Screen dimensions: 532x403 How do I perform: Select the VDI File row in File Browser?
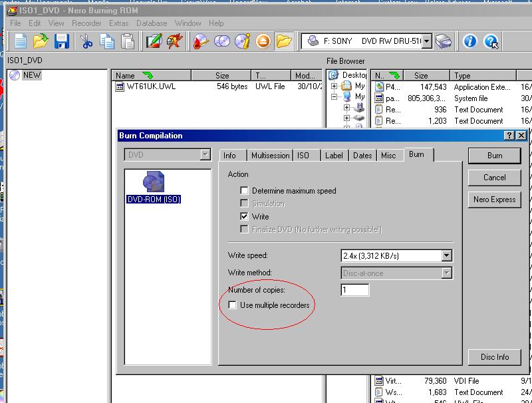coord(452,381)
